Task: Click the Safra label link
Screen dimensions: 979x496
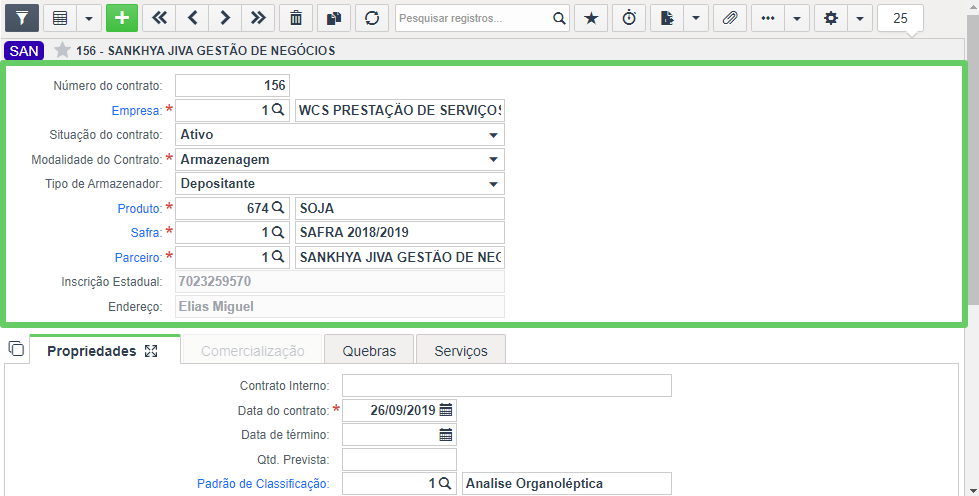Action: [x=146, y=233]
